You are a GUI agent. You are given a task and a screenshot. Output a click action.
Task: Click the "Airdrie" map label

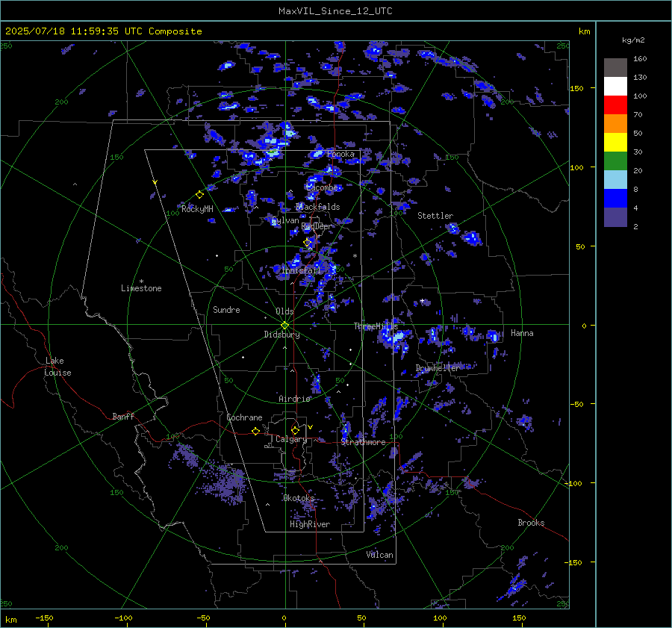[x=294, y=399]
